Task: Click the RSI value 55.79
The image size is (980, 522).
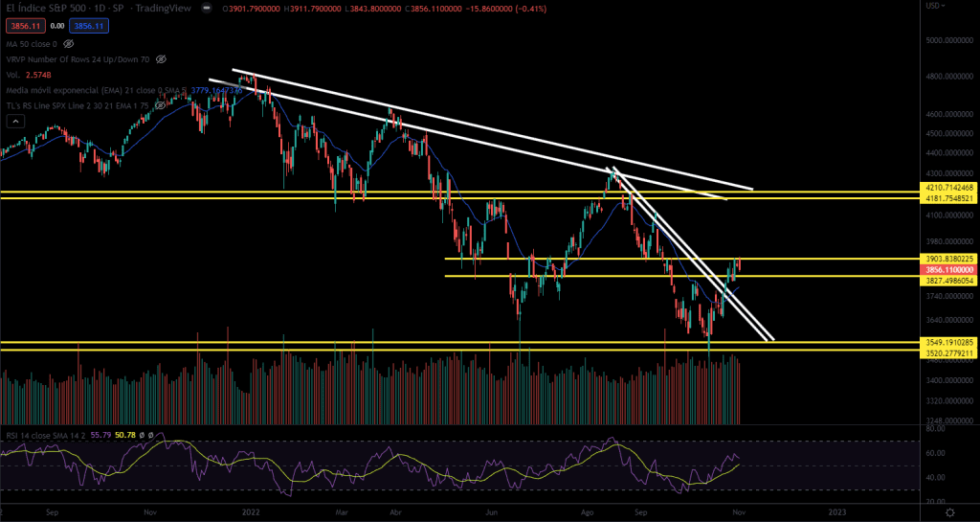Action: (x=100, y=434)
